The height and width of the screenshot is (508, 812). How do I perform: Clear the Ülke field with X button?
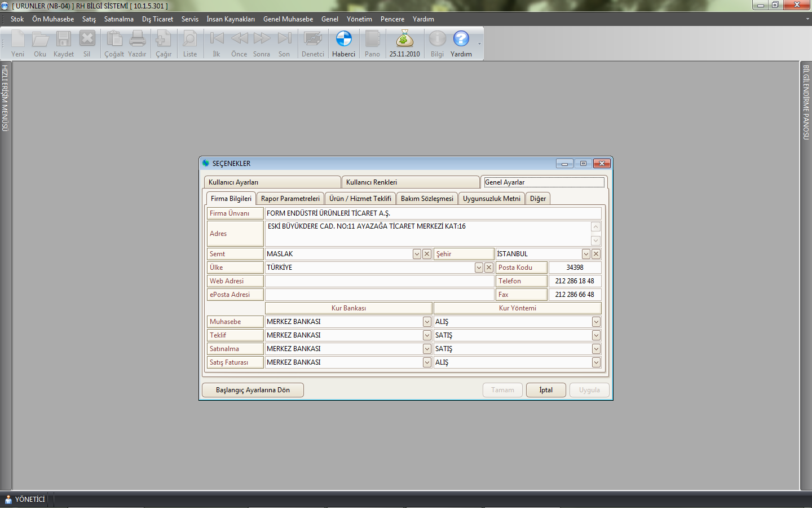pyautogui.click(x=489, y=268)
